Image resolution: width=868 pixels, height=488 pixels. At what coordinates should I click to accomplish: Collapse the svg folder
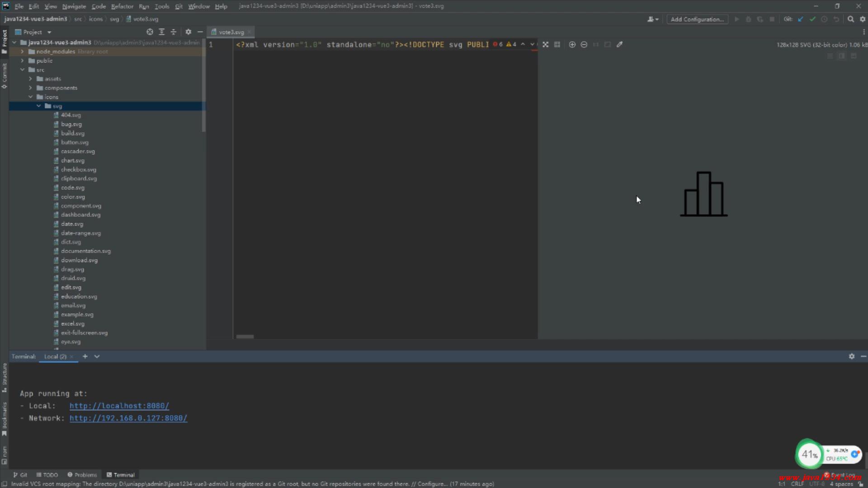click(x=38, y=106)
